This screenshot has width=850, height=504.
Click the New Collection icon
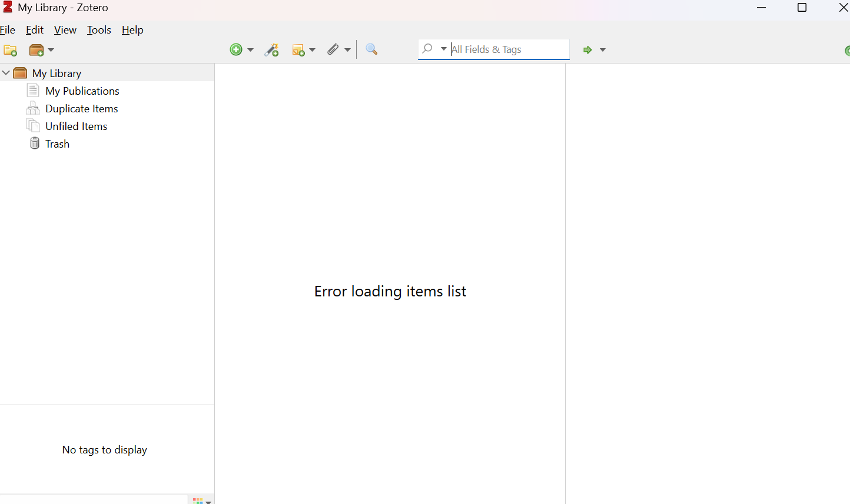tap(10, 51)
